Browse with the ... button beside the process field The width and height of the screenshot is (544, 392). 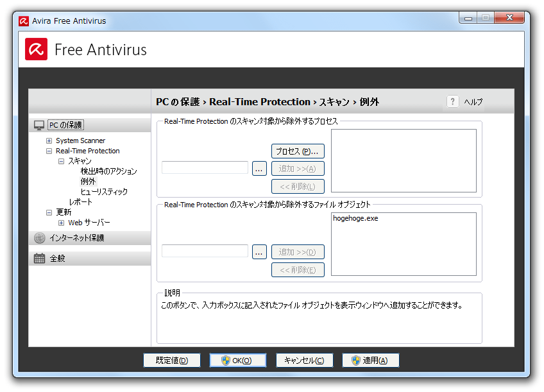[x=259, y=169]
